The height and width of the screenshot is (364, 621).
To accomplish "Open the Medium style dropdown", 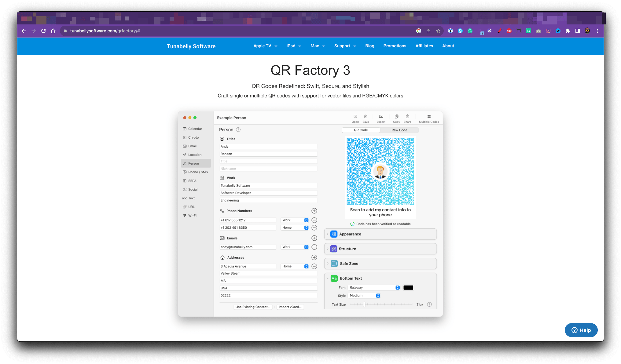I will [x=364, y=296].
